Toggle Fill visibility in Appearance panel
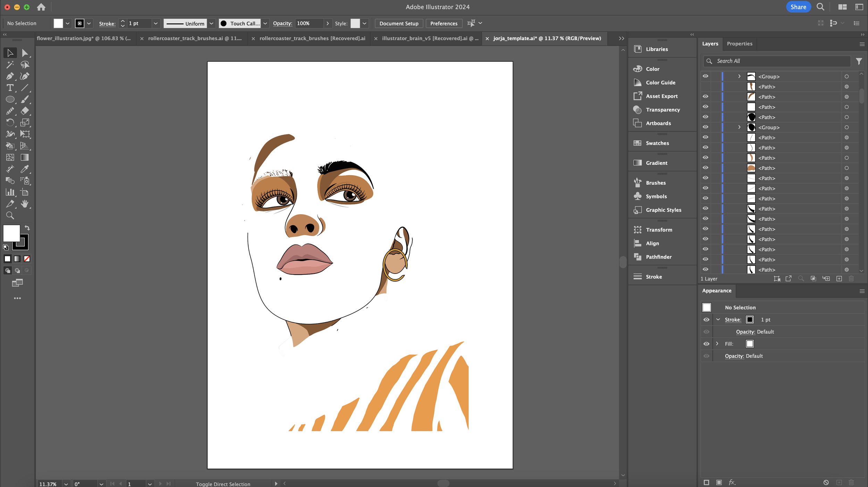 coord(706,344)
